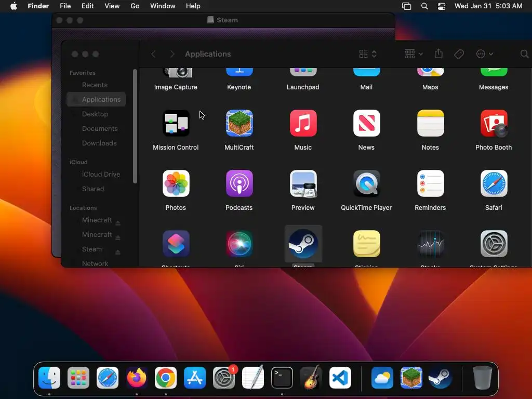Viewport: 532px width, 399px height.
Task: Click the sidebar vertical scrollbar
Action: pyautogui.click(x=135, y=126)
